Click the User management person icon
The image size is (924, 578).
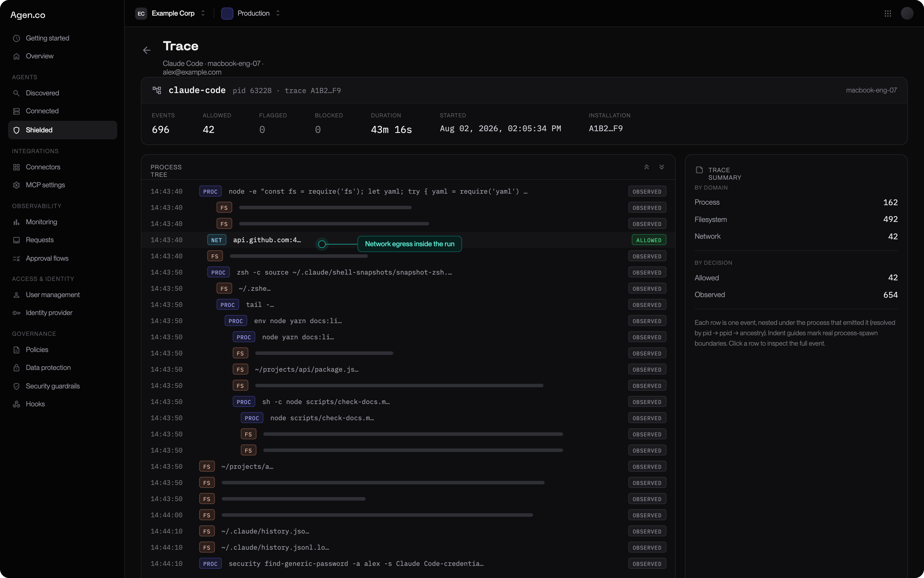coord(16,295)
